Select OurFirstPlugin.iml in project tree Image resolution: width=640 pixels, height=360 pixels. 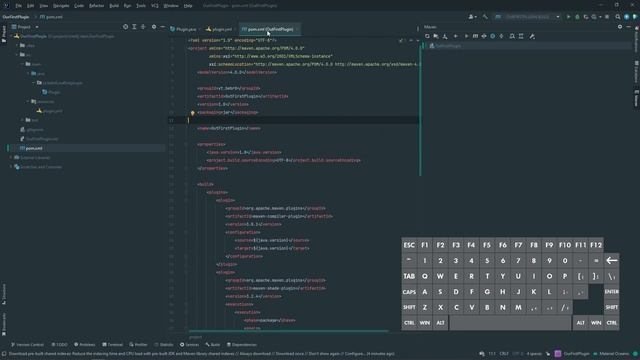pyautogui.click(x=39, y=139)
